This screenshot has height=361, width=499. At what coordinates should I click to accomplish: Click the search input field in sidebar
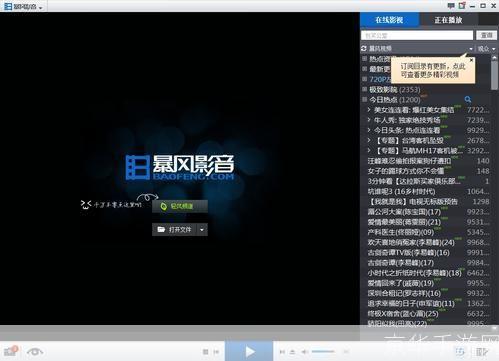coord(417,35)
